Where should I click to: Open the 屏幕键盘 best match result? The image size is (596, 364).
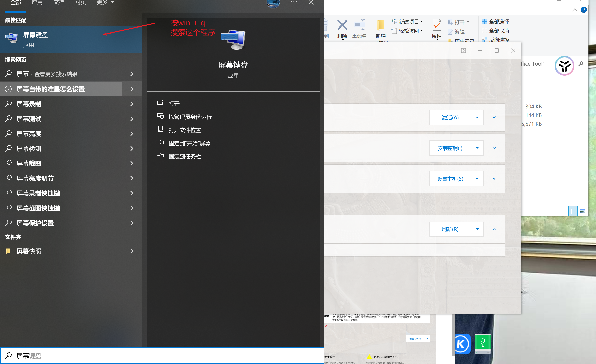pyautogui.click(x=71, y=40)
